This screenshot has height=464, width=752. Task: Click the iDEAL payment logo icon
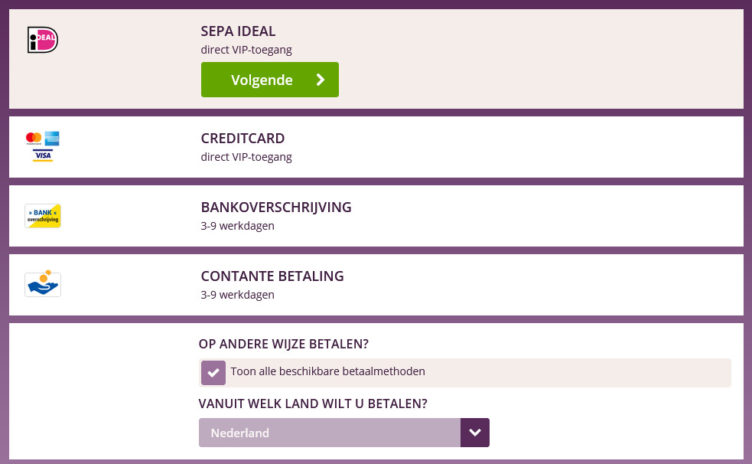pyautogui.click(x=43, y=40)
